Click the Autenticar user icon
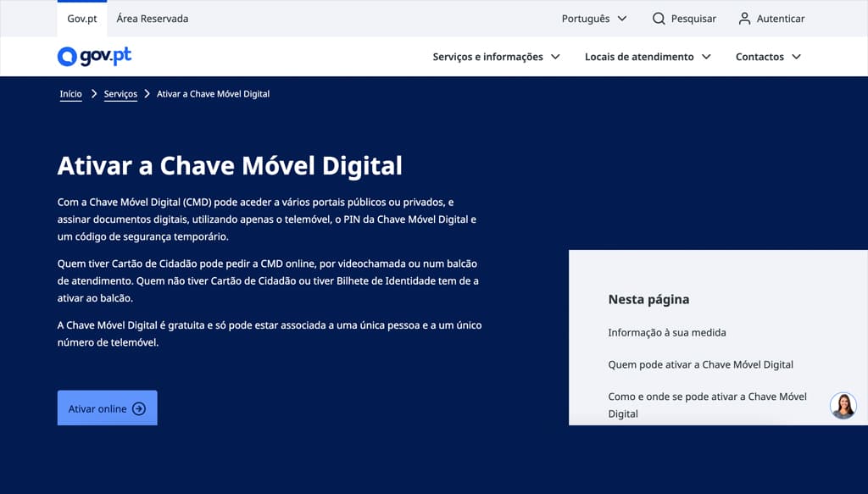868x494 pixels. coord(744,18)
